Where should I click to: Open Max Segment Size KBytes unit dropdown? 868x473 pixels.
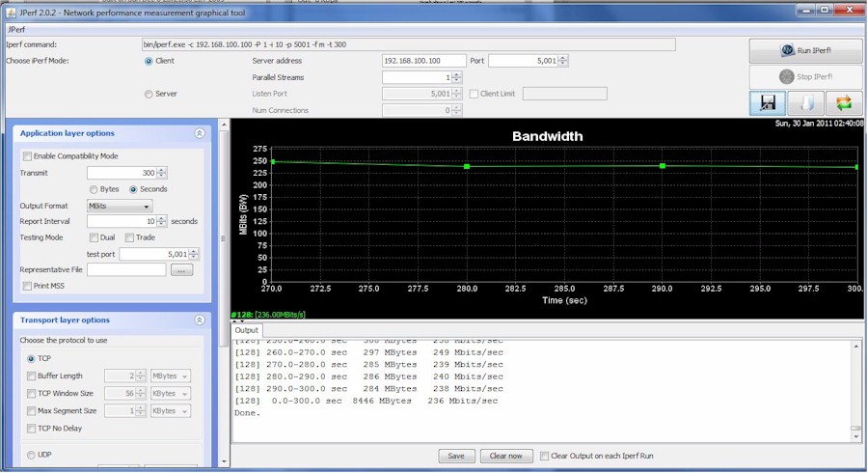(171, 411)
